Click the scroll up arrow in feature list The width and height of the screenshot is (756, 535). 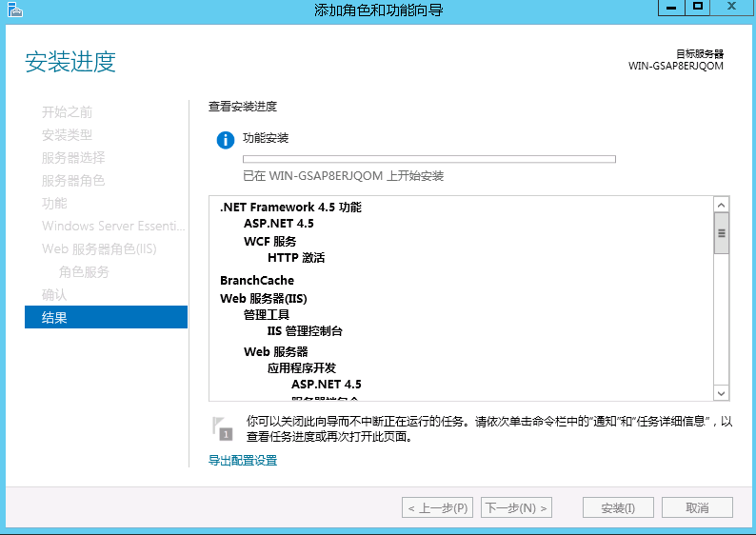[x=721, y=205]
